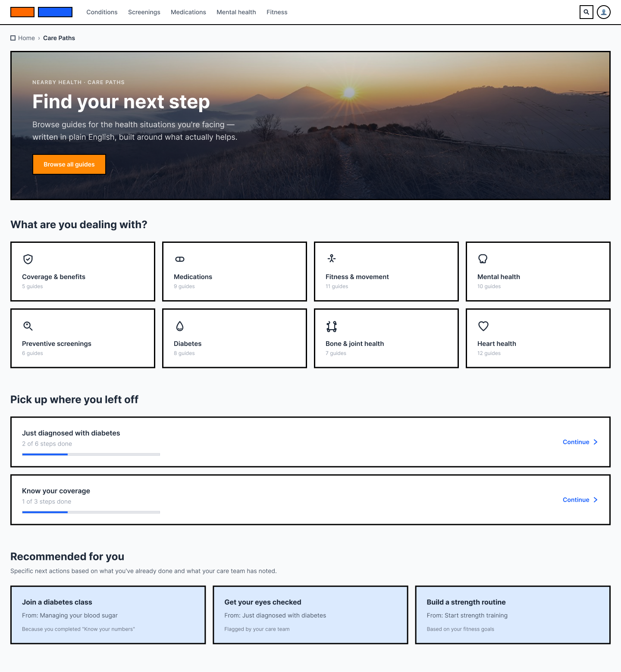Click the 5 guides count under Coverage & benefits
This screenshot has height=672, width=621.
coord(32,286)
